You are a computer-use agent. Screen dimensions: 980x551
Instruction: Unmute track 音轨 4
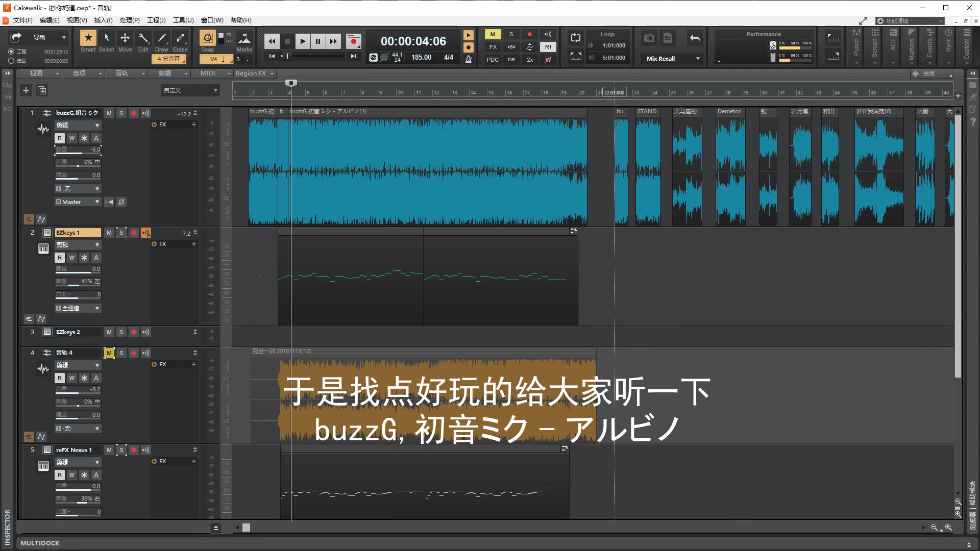click(x=109, y=353)
